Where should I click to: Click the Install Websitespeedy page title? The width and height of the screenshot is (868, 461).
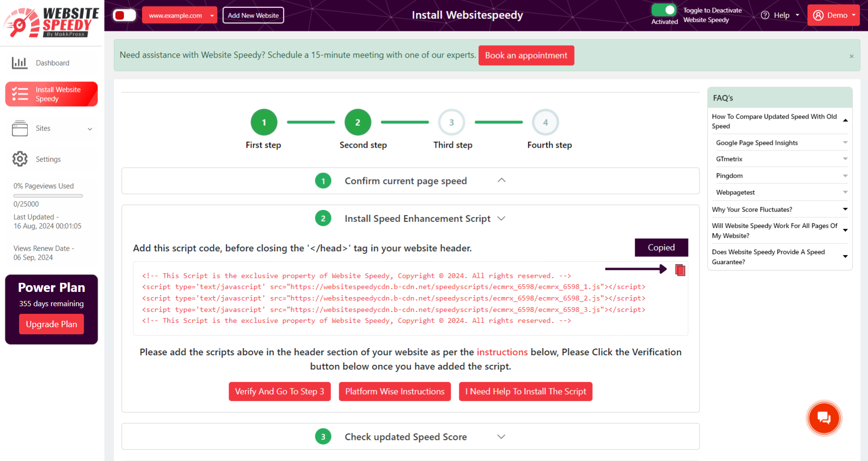(x=467, y=15)
